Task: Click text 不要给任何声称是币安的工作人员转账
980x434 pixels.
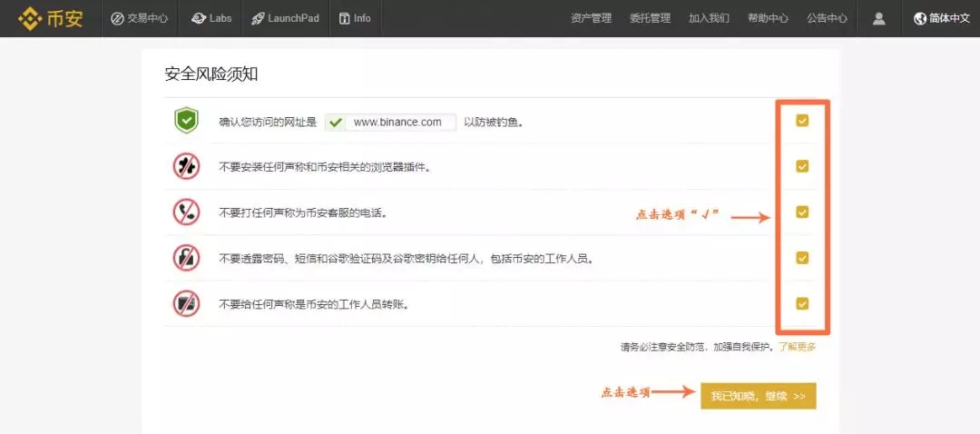Action: tap(314, 304)
